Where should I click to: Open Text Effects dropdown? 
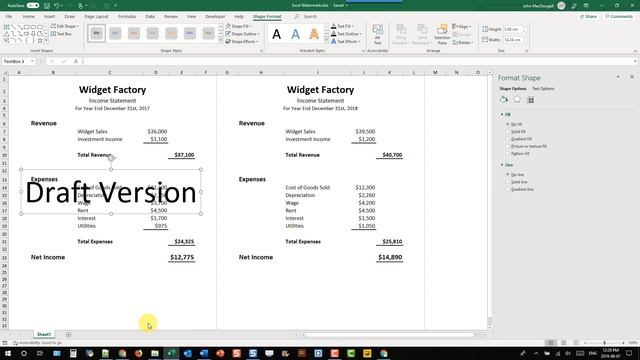[345, 41]
